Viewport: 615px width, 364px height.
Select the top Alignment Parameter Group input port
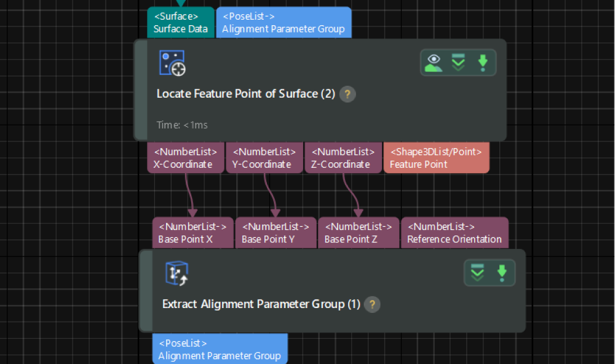pyautogui.click(x=284, y=23)
